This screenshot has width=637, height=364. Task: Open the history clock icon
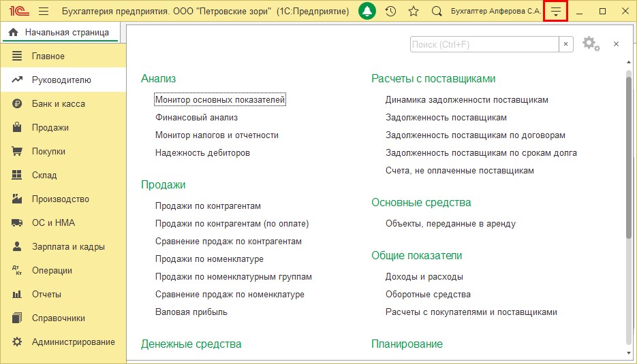pos(390,12)
